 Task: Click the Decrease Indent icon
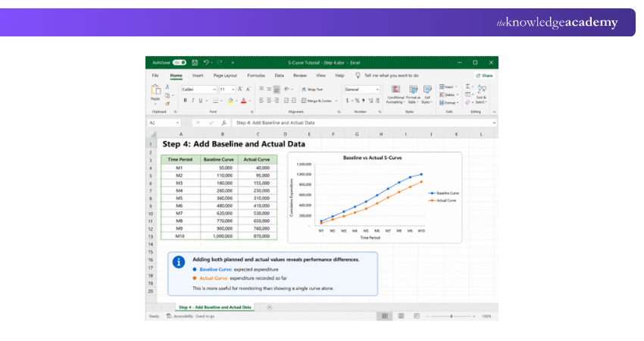coord(286,101)
